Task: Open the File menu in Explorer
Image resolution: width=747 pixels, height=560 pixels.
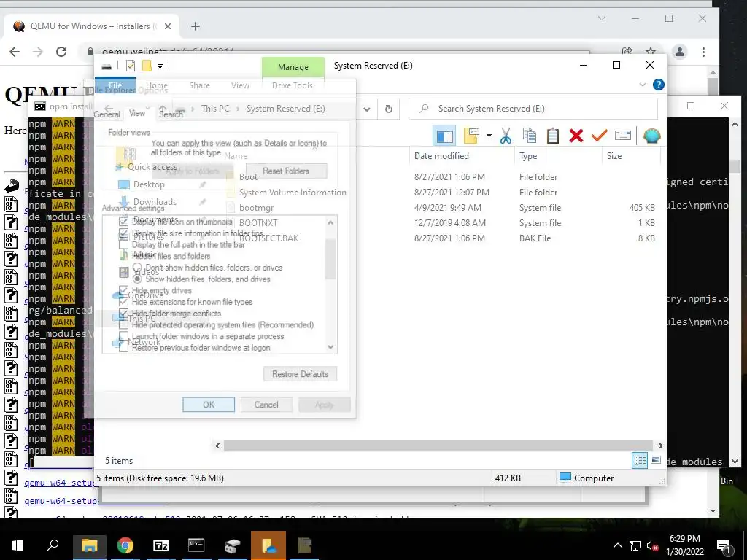Action: pyautogui.click(x=115, y=85)
